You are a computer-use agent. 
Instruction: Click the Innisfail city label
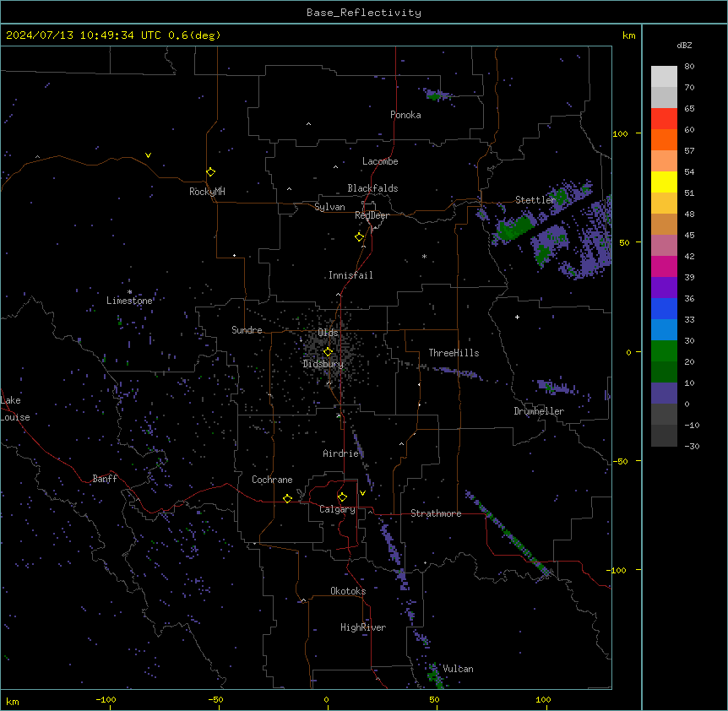[350, 275]
